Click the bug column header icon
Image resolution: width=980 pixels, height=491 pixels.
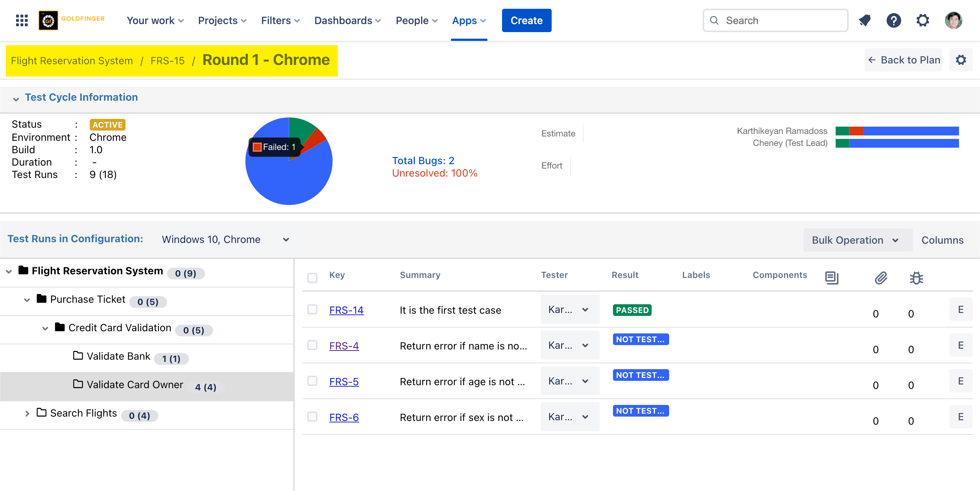pyautogui.click(x=916, y=278)
